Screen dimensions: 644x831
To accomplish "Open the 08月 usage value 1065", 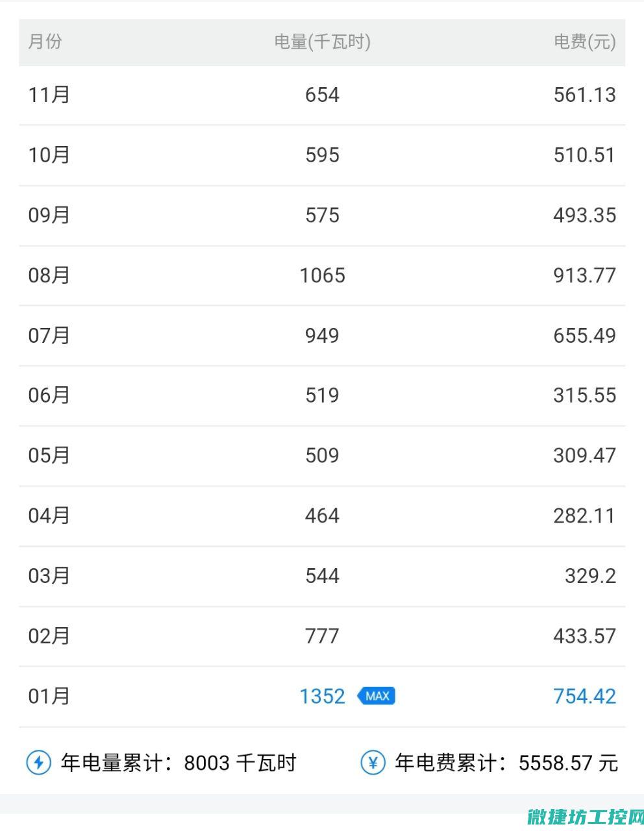I will (x=322, y=275).
